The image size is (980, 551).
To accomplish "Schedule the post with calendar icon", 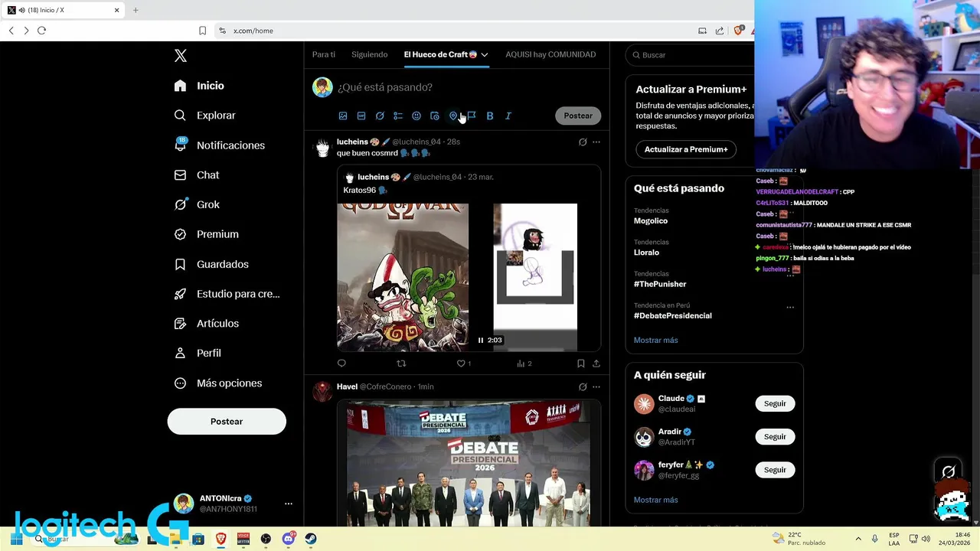I will coord(435,116).
